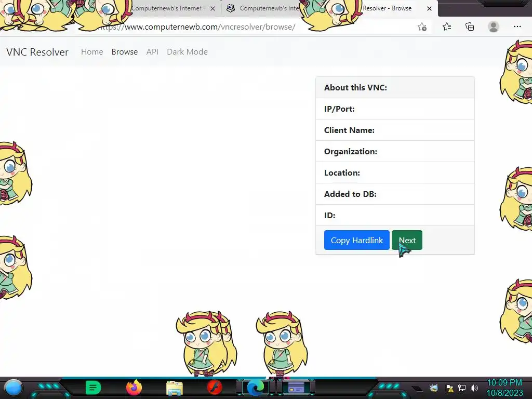
Task: Click the About this VNC: header
Action: click(395, 87)
